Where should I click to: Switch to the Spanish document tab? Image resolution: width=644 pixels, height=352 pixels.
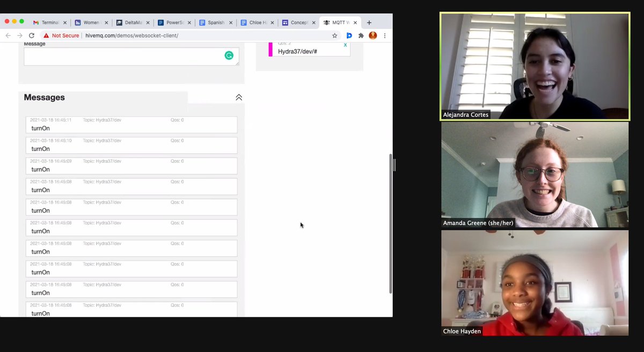[216, 23]
